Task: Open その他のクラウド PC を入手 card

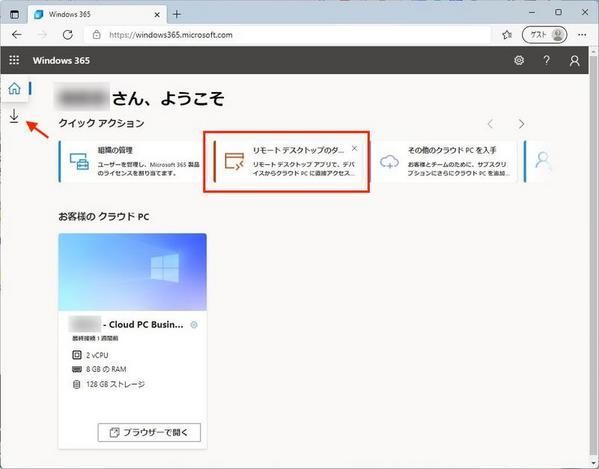Action: [x=444, y=161]
